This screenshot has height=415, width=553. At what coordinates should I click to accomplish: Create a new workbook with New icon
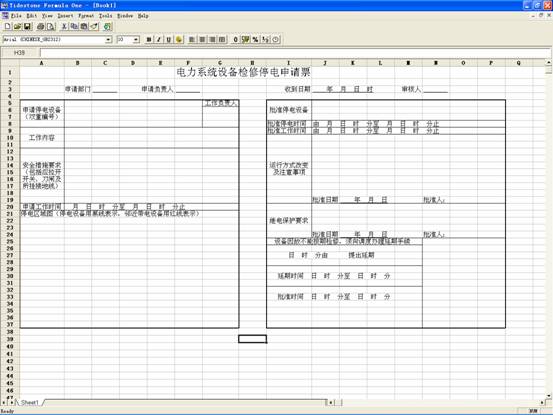(x=7, y=27)
